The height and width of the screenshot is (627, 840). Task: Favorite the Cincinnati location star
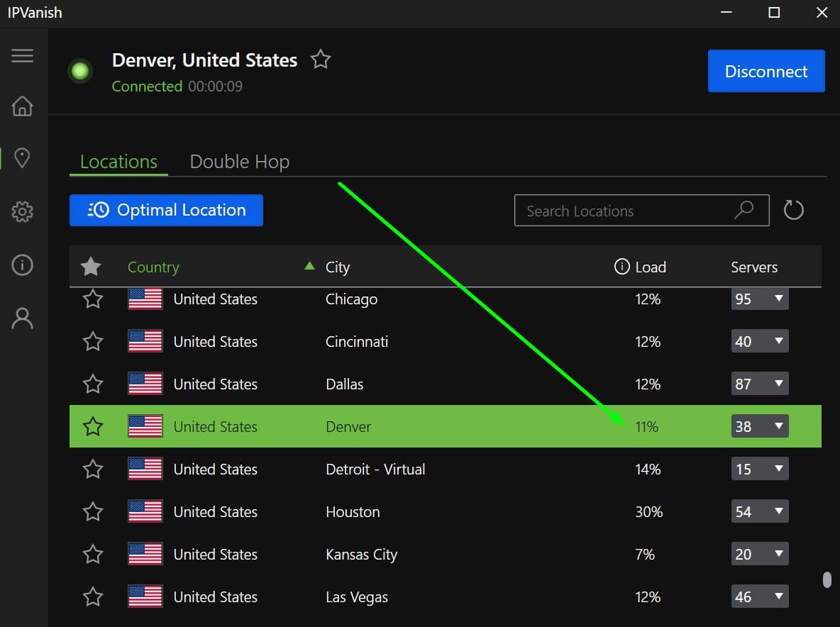pos(93,341)
